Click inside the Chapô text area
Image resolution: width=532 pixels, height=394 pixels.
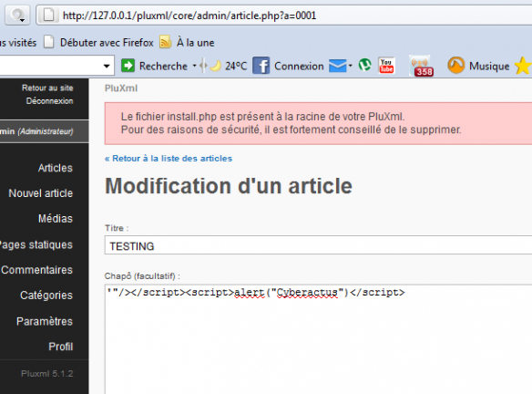coord(318,339)
